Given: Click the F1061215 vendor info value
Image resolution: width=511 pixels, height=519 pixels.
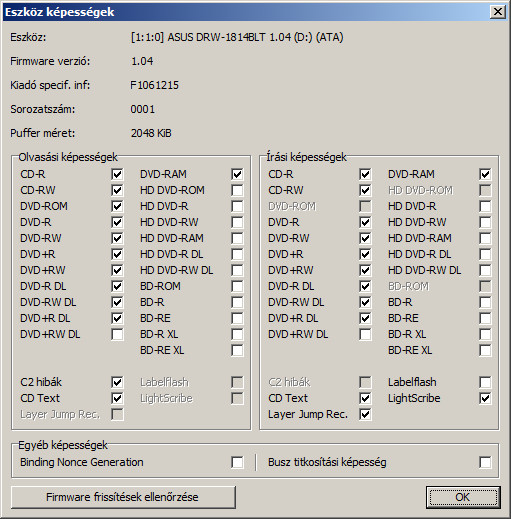Looking at the screenshot, I should point(154,85).
